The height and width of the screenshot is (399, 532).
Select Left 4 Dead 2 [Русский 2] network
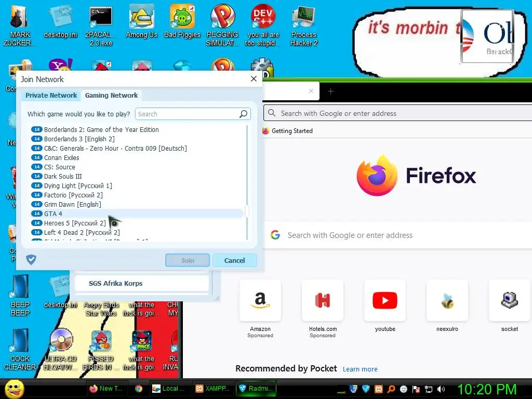137,232
